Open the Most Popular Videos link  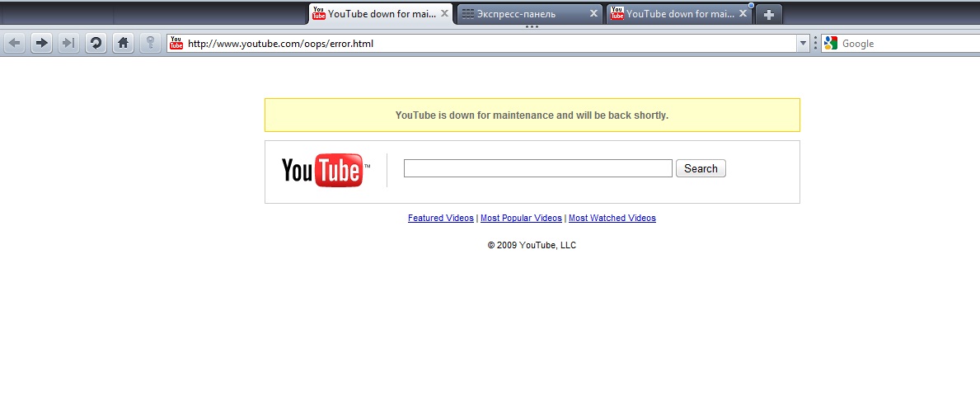pyautogui.click(x=521, y=218)
